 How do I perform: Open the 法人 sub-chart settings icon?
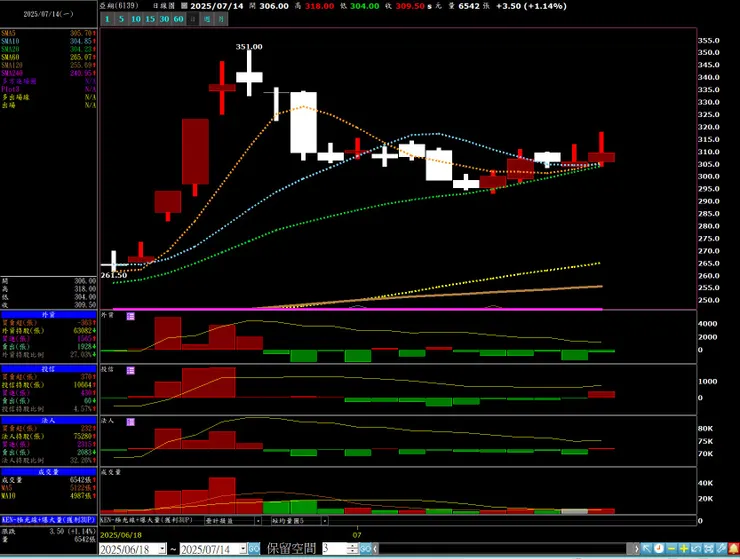131,422
